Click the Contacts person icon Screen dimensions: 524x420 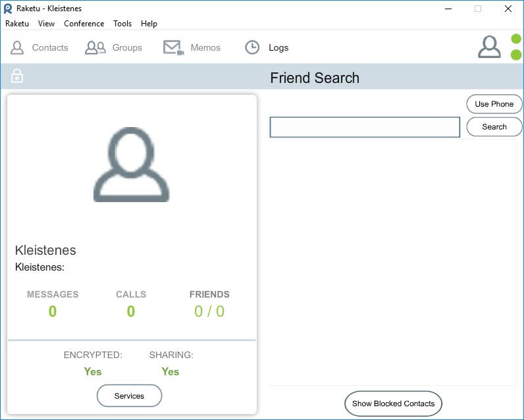coord(17,47)
